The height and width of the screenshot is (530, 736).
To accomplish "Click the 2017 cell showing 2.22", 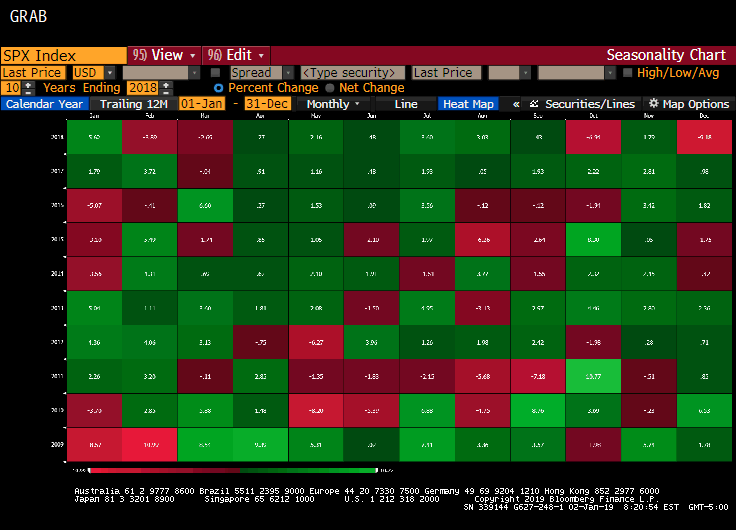I will tap(593, 171).
